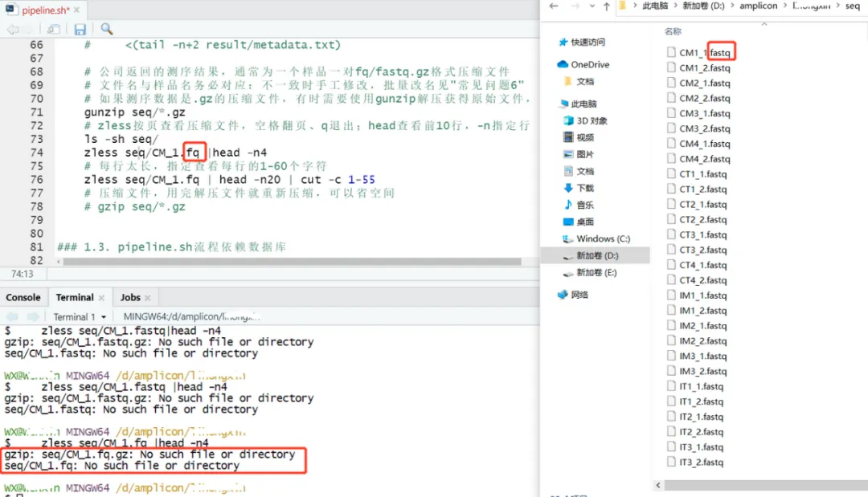Click 新加卷 (D:) in the address breadcrumb

[x=703, y=6]
